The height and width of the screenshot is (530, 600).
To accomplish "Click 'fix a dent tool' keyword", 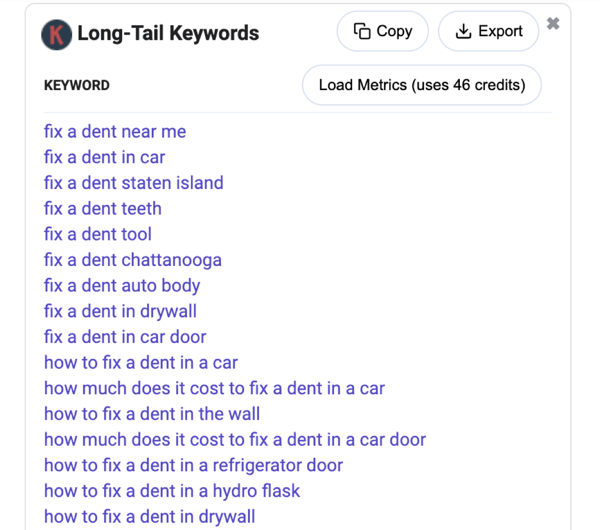I will (98, 234).
